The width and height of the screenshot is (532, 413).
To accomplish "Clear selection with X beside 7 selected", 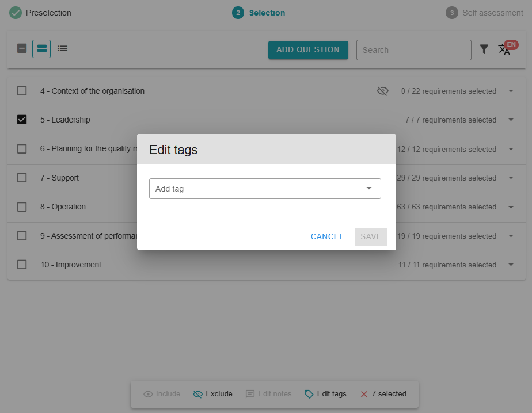I will pyautogui.click(x=364, y=394).
